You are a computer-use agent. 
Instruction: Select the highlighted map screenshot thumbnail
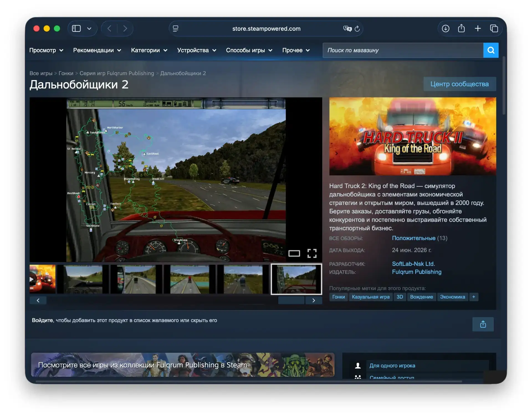click(x=296, y=279)
